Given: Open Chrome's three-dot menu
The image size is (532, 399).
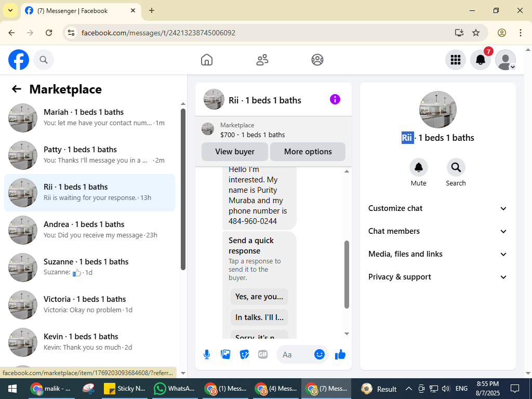Looking at the screenshot, I should [521, 33].
